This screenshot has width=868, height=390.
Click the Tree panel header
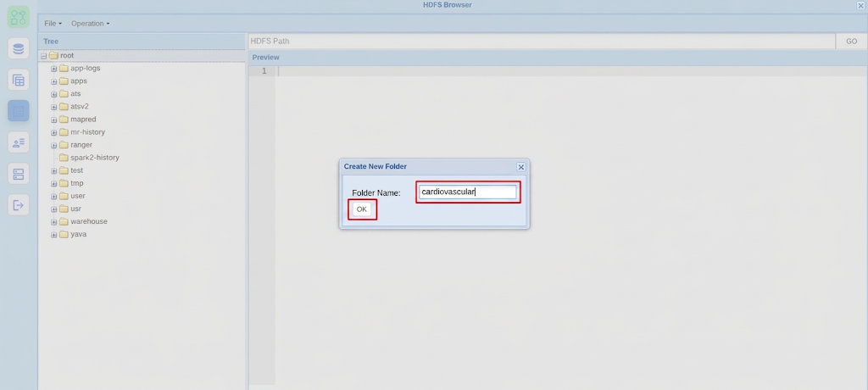coord(142,41)
